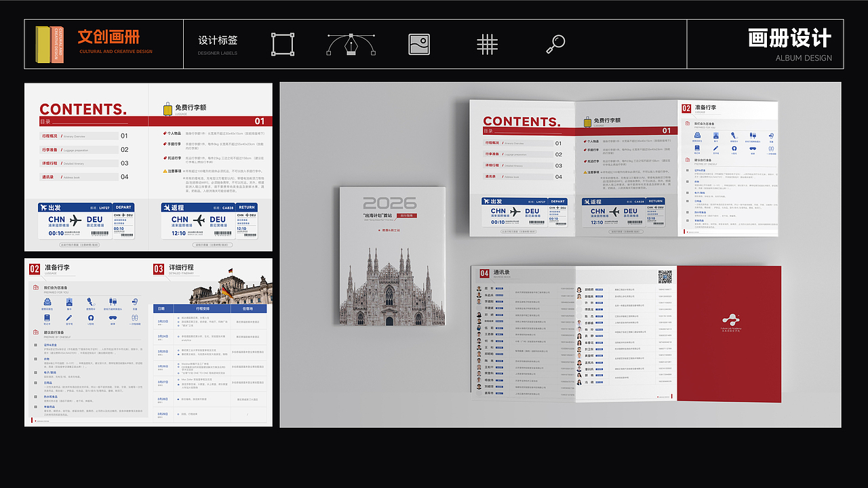Viewport: 868px width, 488px height.
Task: Click RETURN label on flat boarding pass
Action: pos(247,207)
